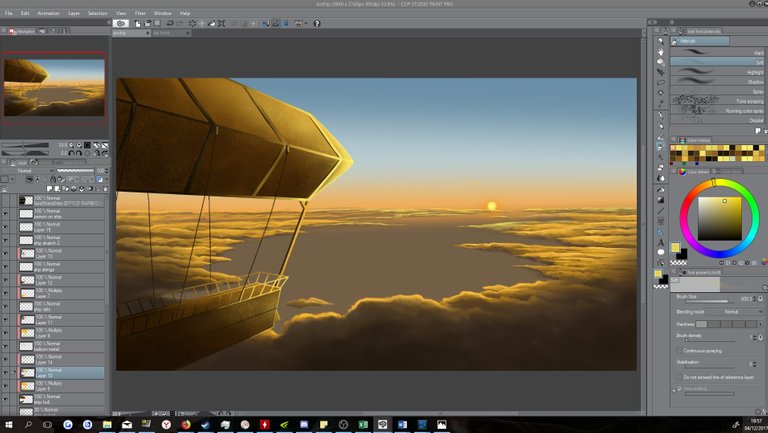This screenshot has width=768, height=433.
Task: Open File Explorer from the taskbar
Action: (107, 424)
